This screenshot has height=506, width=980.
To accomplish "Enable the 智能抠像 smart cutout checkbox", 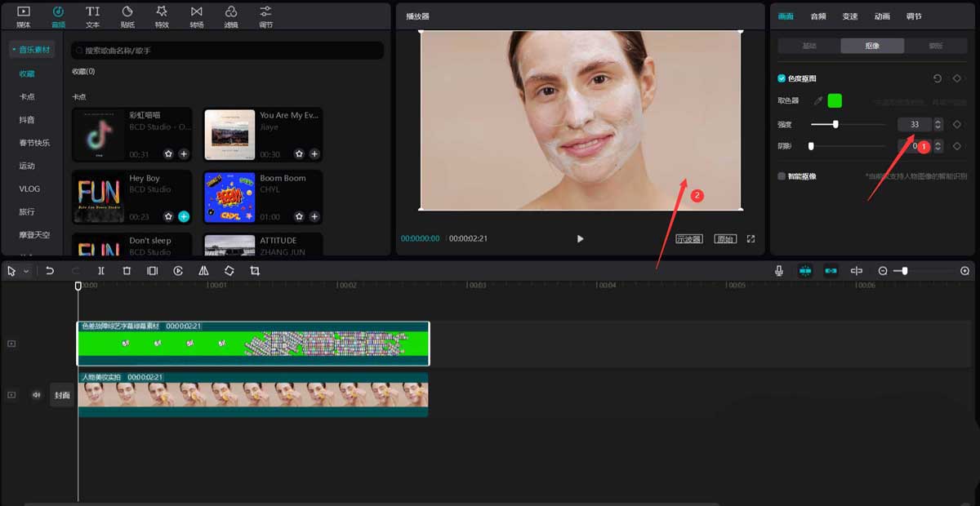I will click(782, 175).
